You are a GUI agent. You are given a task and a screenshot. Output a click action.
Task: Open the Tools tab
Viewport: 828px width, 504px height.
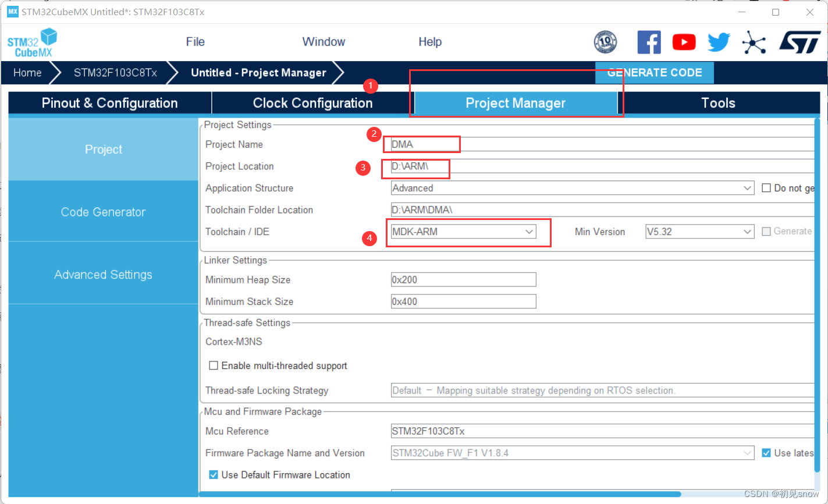(x=718, y=103)
